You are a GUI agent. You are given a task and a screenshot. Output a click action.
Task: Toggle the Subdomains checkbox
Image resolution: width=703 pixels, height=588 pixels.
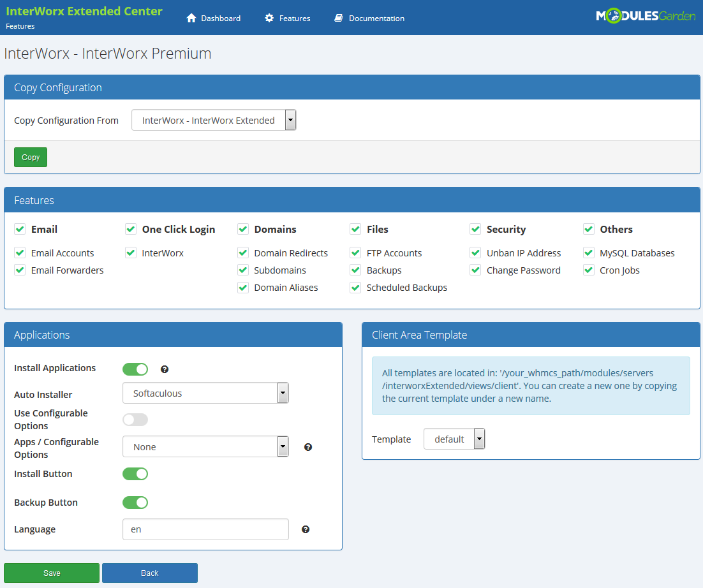point(243,270)
